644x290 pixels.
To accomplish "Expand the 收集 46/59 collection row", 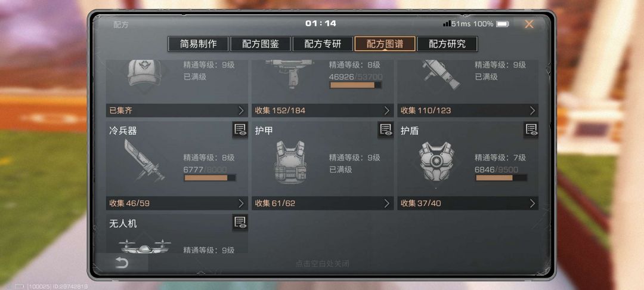I will [177, 203].
